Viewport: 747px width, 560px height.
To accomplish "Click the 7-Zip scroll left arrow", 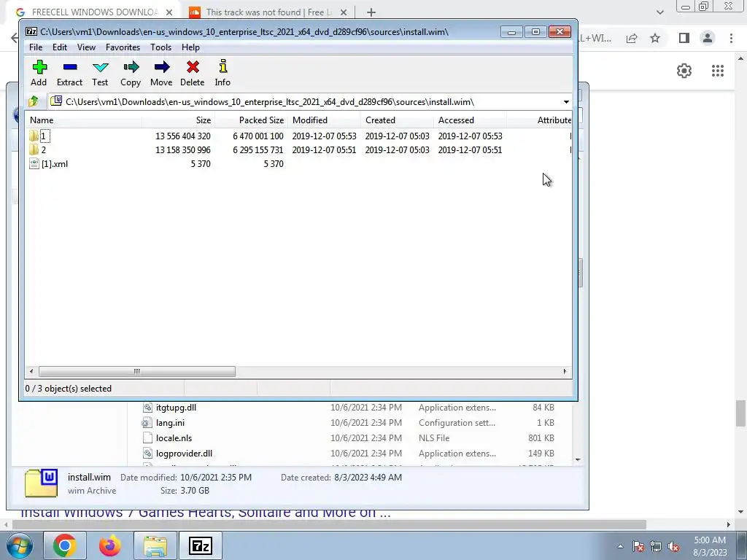I will (x=31, y=371).
